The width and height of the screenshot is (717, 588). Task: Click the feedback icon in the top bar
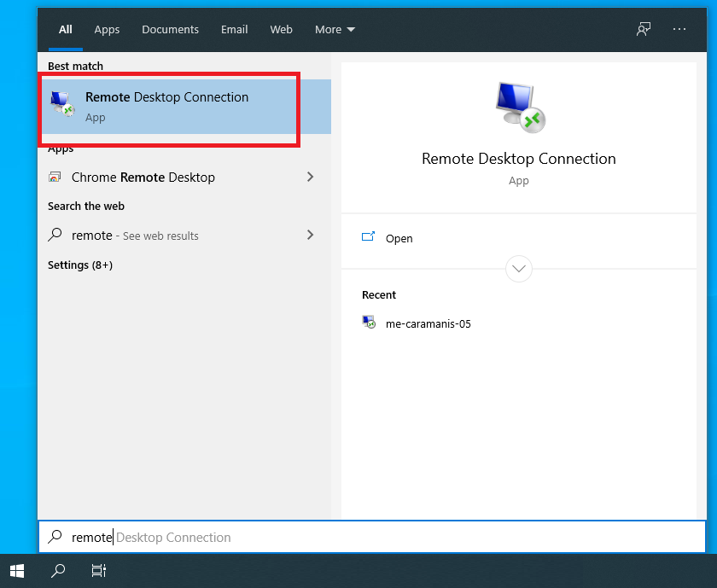coord(643,28)
